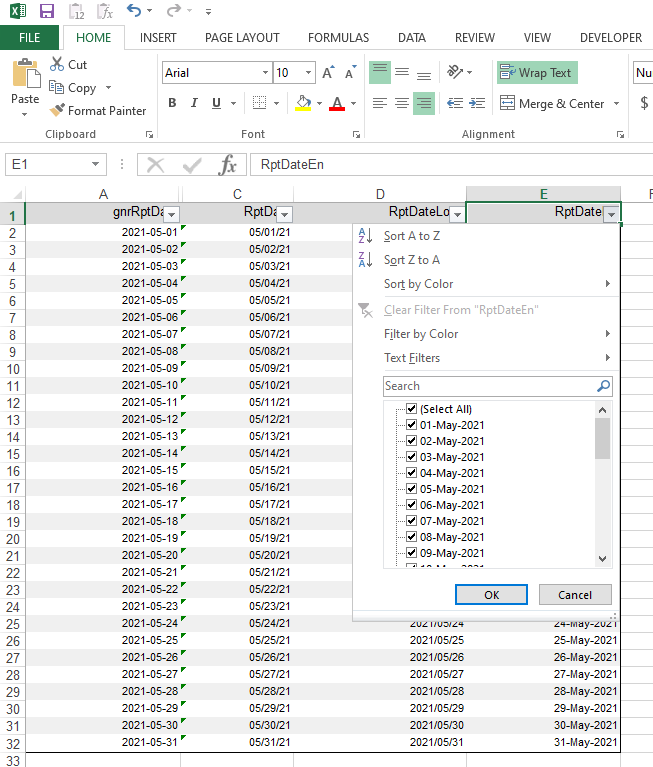Click the Insert Function fx icon

coord(227,165)
